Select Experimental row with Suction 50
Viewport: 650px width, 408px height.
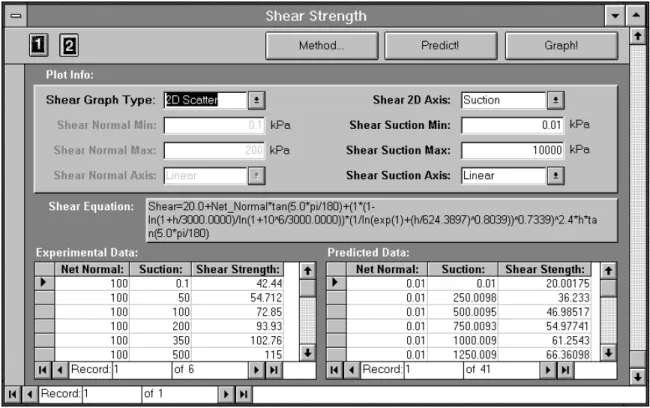pos(44,298)
